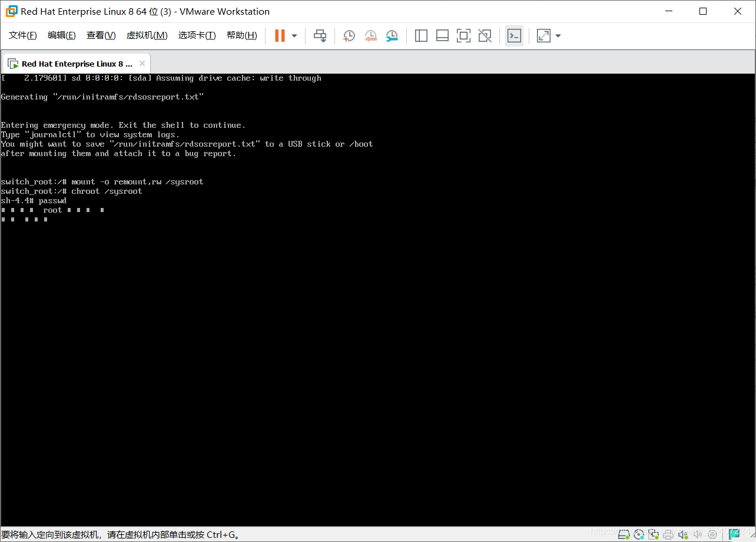
Task: Close the Red Hat Enterprise Linux tab
Action: (x=142, y=64)
